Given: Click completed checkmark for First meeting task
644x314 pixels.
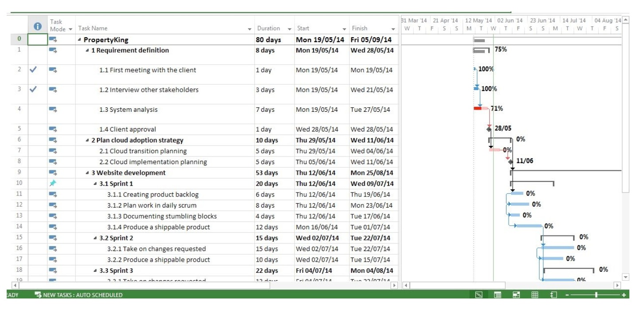Looking at the screenshot, I should click(33, 70).
